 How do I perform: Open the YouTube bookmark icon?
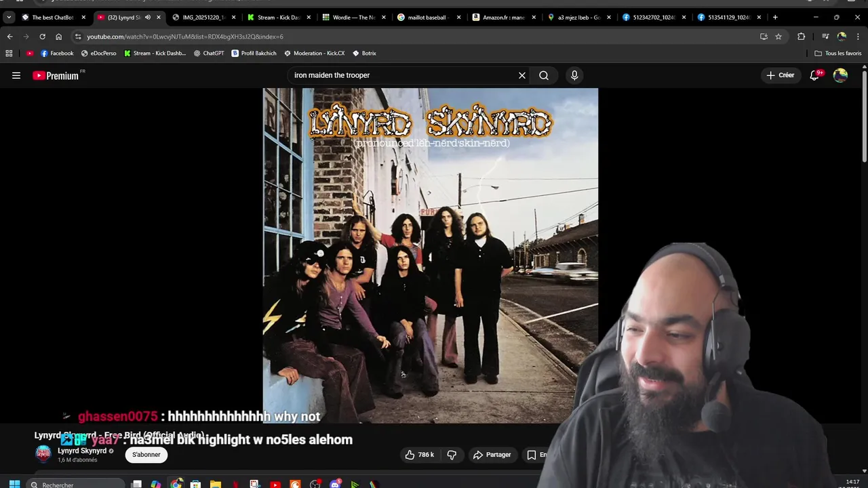(29, 53)
